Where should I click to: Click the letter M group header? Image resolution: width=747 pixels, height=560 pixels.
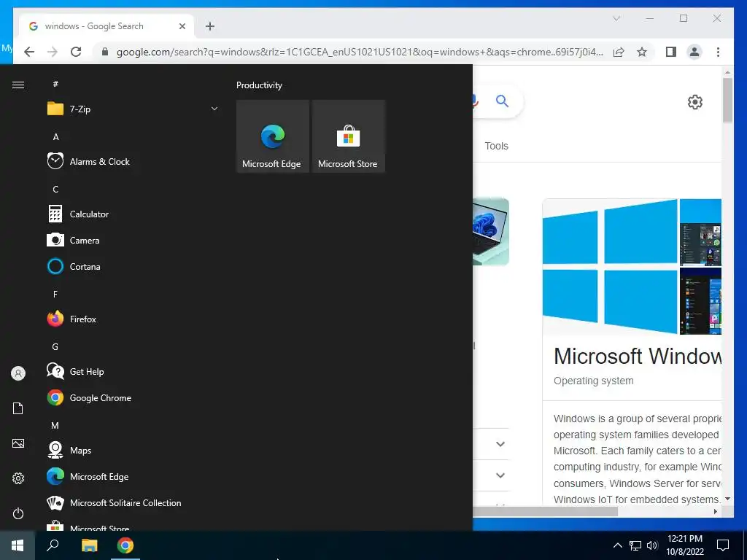pos(55,425)
